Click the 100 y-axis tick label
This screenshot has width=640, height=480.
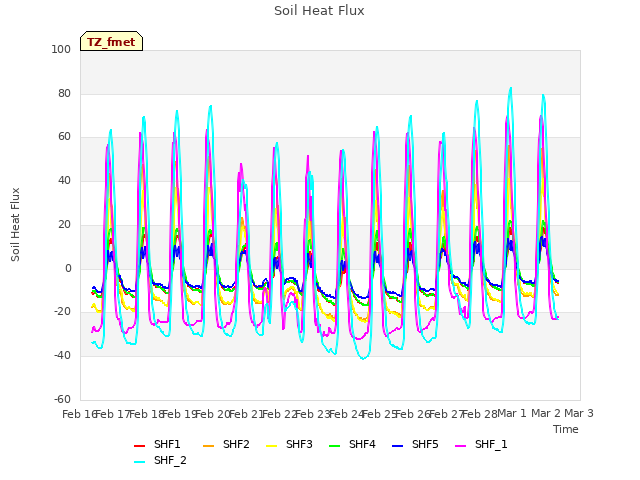[x=61, y=49]
